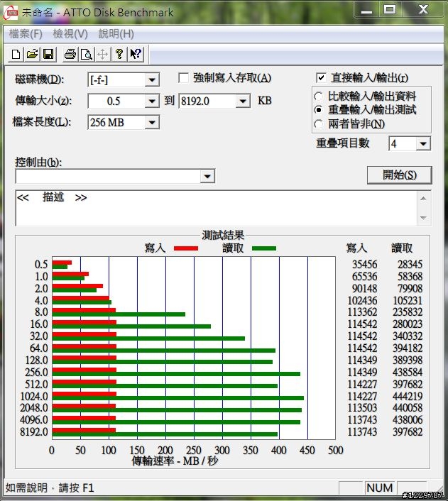Click the Save floppy disk icon
Viewport: 448px width, 501px height.
(x=48, y=55)
